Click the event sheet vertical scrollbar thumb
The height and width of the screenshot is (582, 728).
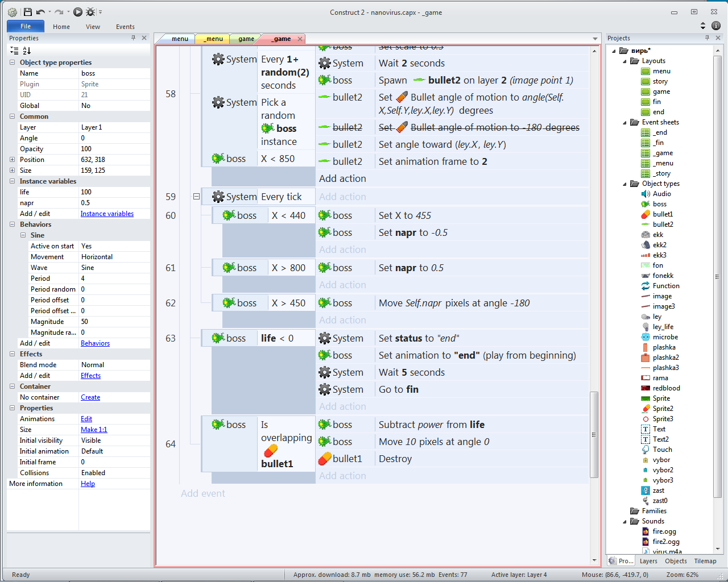coord(594,435)
